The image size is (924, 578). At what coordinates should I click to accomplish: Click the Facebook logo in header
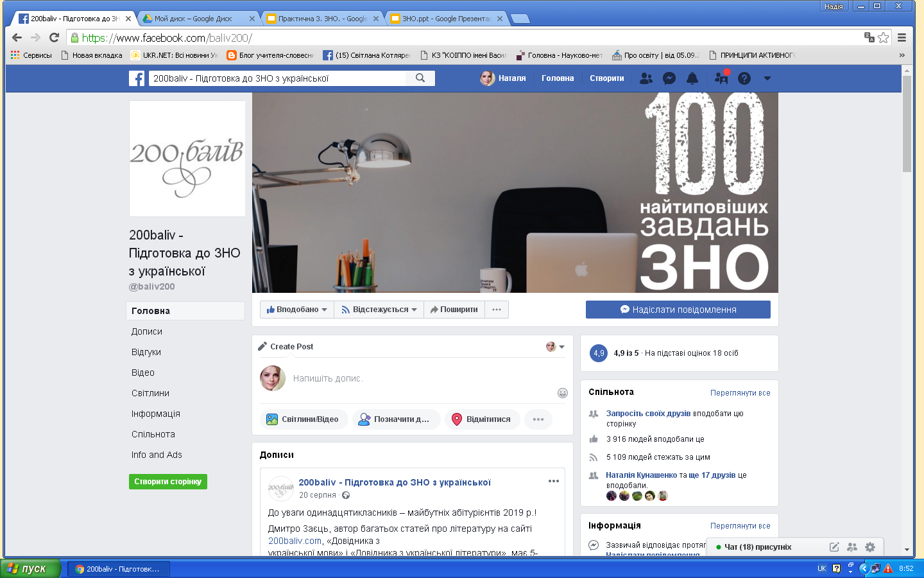[137, 78]
